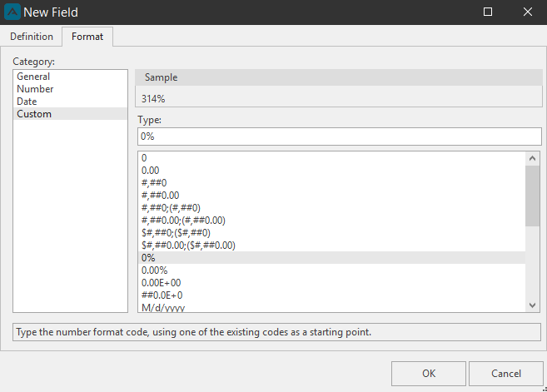Click the format list scroll down arrow
Screen dimensions: 547x392
[532, 305]
